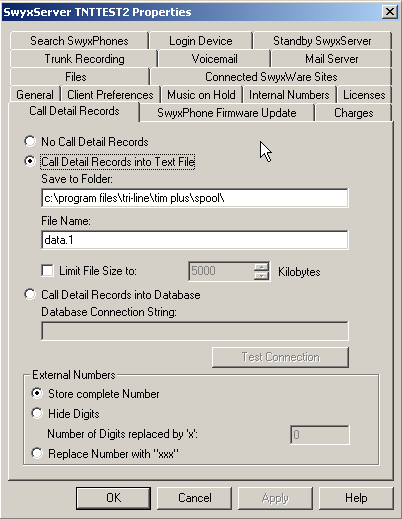Open the Licenses tab
402x519 pixels.
364,95
